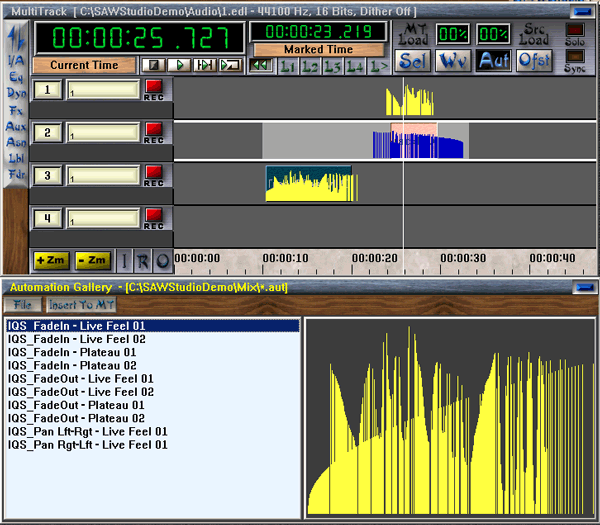
Task: Jump to locator L4
Action: point(355,66)
